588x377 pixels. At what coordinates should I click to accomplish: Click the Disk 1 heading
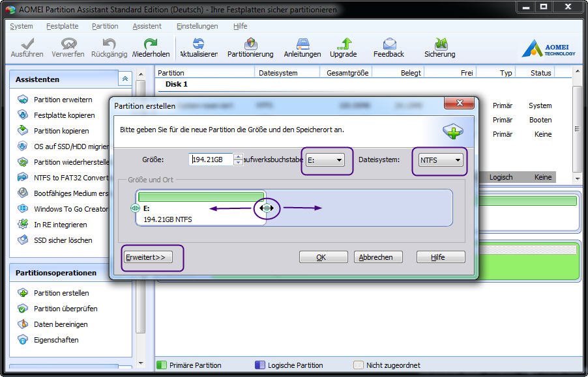176,84
